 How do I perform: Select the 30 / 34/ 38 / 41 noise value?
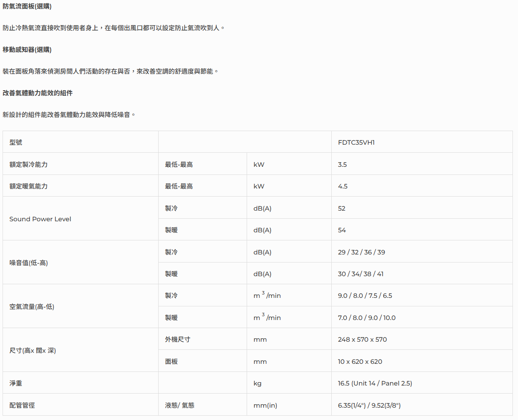[361, 274]
